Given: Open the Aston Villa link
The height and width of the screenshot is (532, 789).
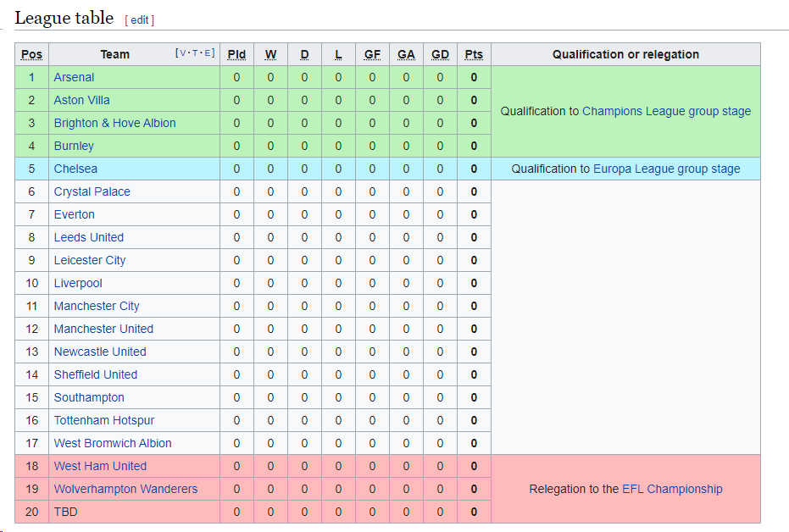Looking at the screenshot, I should pos(81,100).
